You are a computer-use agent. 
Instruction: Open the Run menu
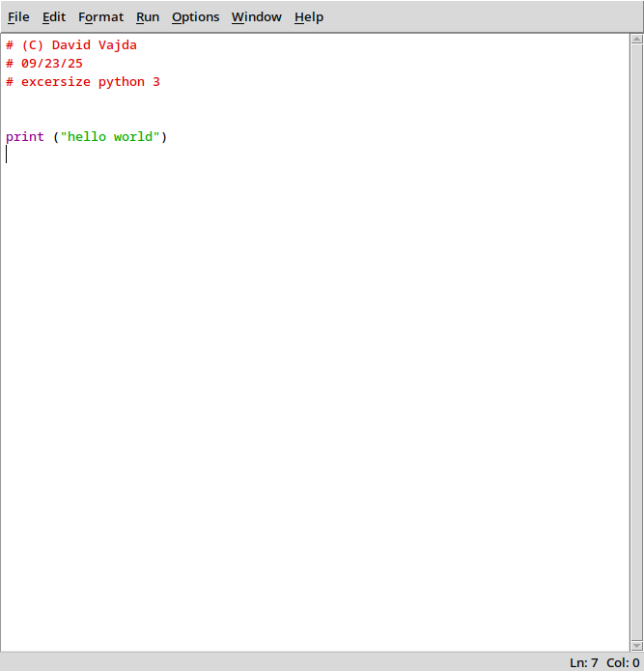(x=148, y=17)
